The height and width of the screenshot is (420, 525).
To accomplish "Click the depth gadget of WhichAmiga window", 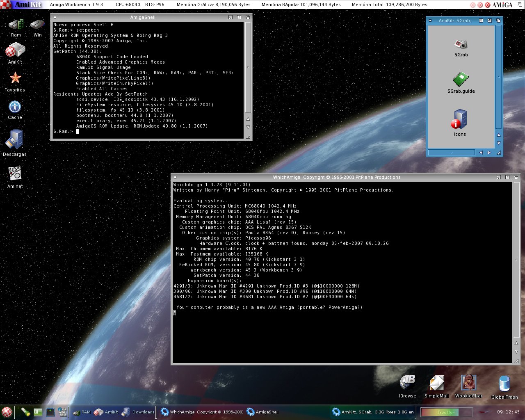I will point(516,177).
